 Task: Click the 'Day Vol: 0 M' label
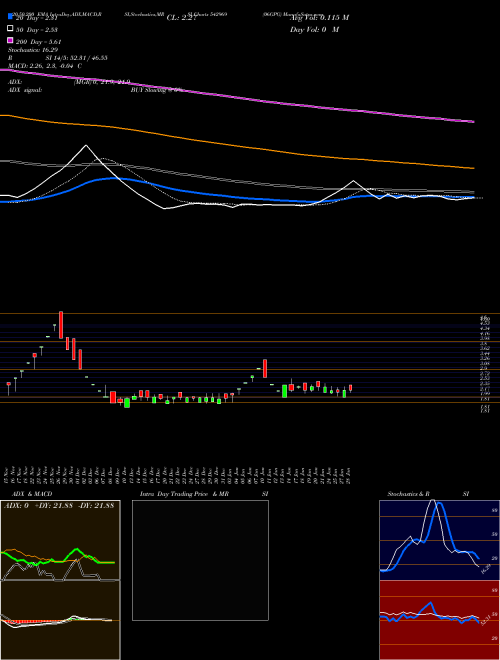[314, 29]
